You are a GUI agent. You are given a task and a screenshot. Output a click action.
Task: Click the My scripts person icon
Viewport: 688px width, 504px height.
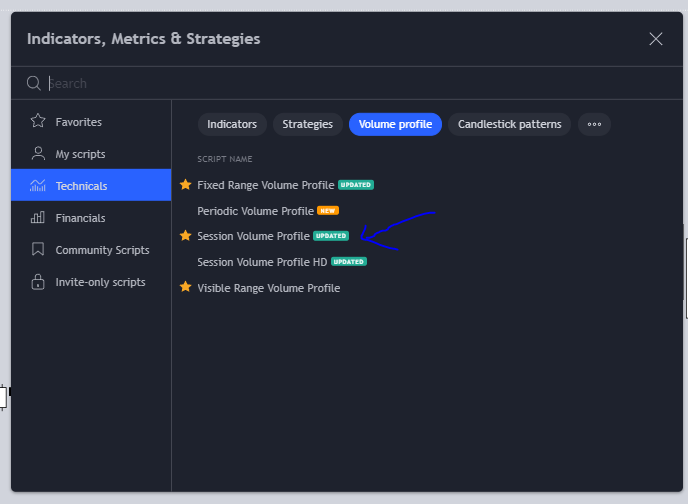point(38,154)
